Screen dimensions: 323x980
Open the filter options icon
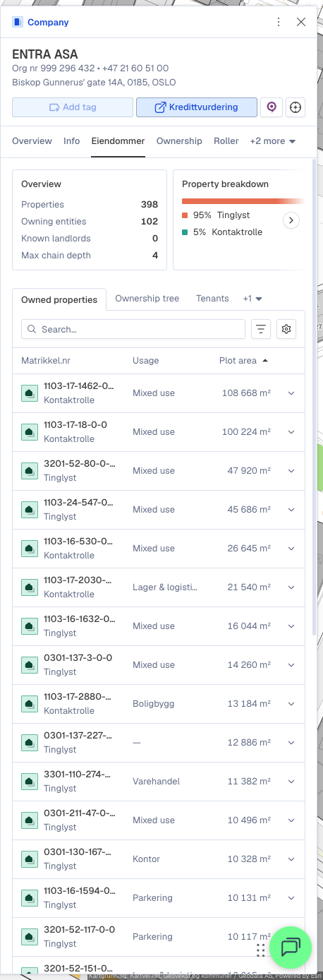261,329
